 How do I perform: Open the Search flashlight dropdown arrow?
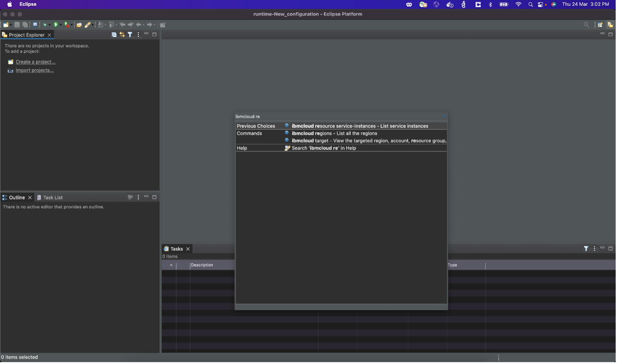[x=92, y=25]
